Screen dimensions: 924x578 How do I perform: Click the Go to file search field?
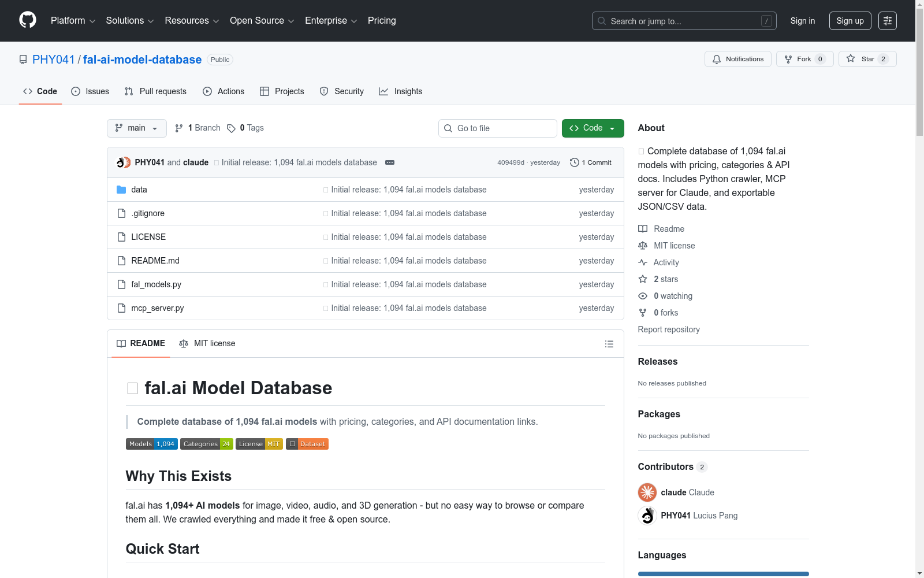(x=498, y=128)
